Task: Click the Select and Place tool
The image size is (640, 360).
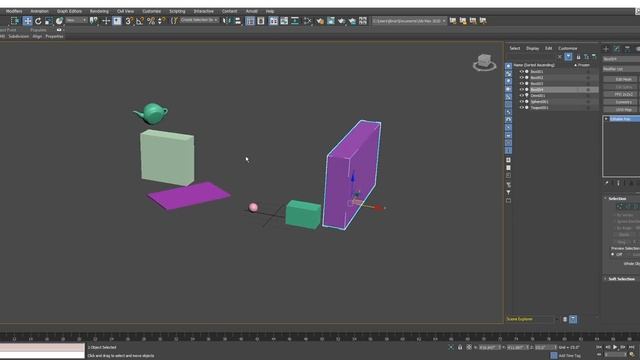Action: pyautogui.click(x=59, y=21)
